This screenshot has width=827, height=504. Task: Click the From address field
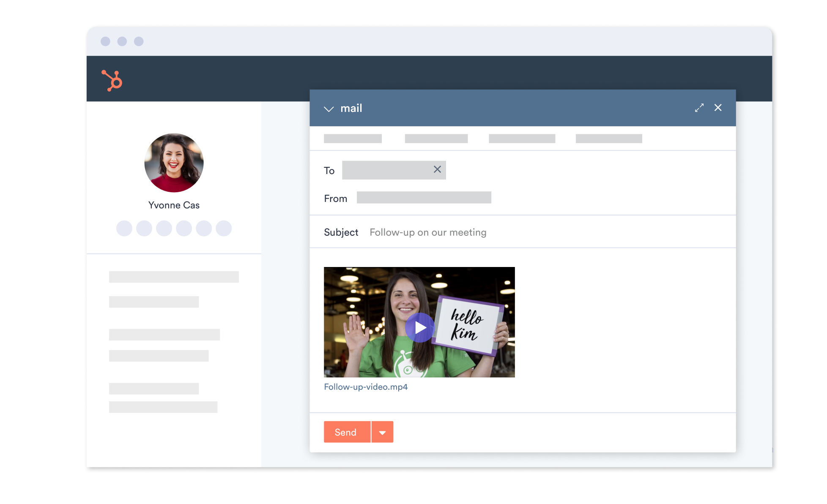tap(424, 197)
